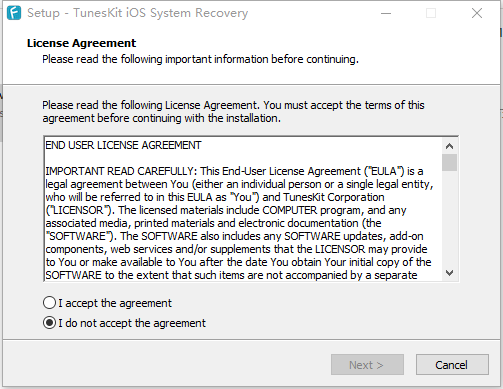Click the line 'associated media, printed materials'
The height and width of the screenshot is (389, 503).
coord(213,223)
